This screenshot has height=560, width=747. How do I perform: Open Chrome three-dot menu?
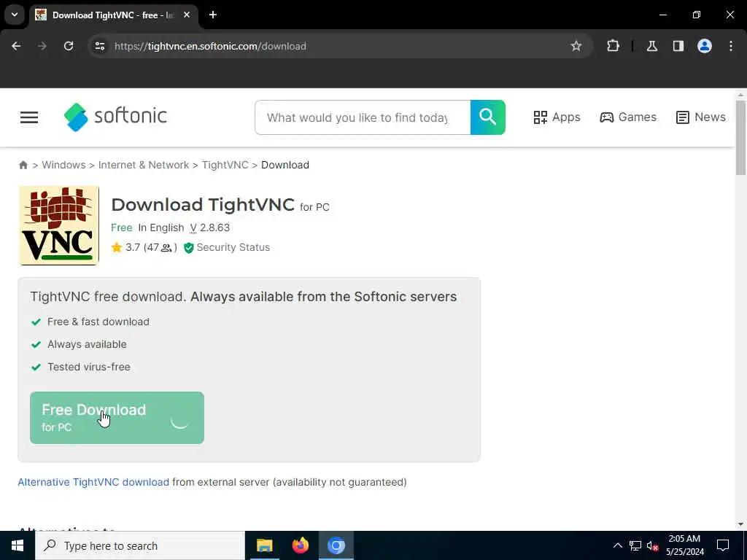click(731, 46)
